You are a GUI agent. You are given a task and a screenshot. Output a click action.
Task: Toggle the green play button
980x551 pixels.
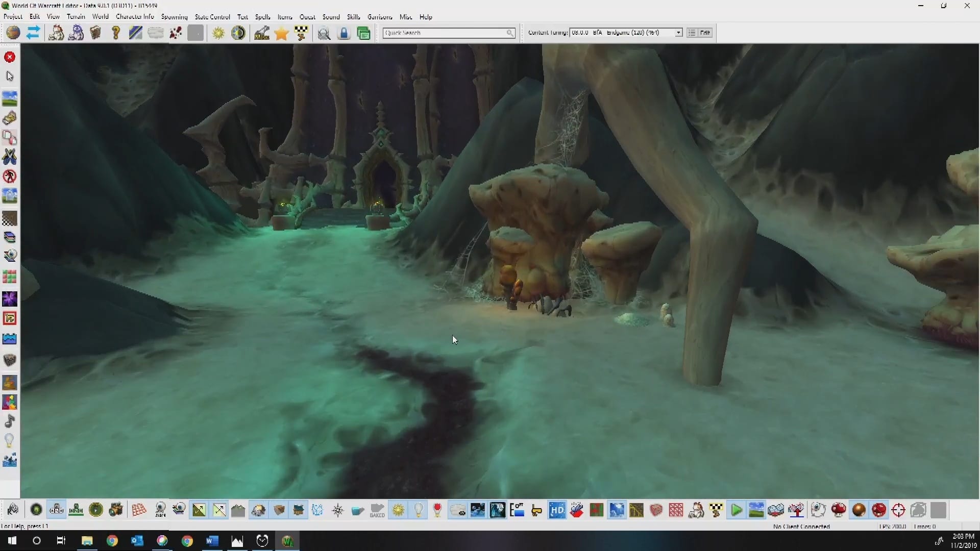point(736,510)
